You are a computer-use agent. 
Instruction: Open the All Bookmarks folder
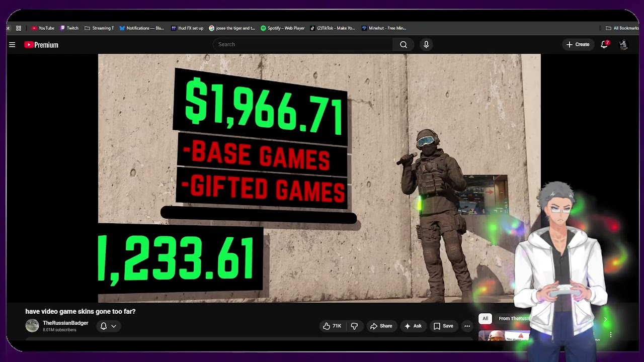[622, 28]
